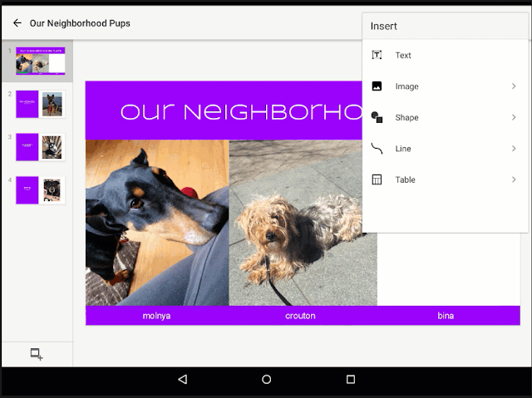
Task: Expand the Image submenu chevron
Action: [514, 86]
